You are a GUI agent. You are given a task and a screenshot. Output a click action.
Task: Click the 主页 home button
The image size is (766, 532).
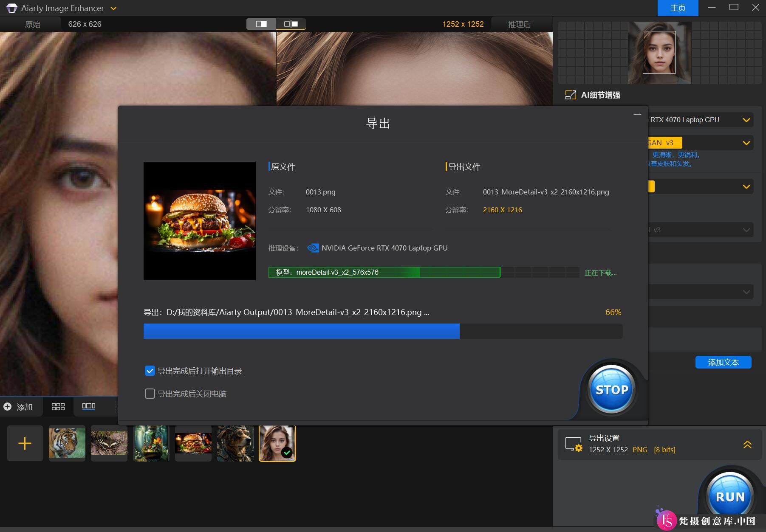(678, 8)
